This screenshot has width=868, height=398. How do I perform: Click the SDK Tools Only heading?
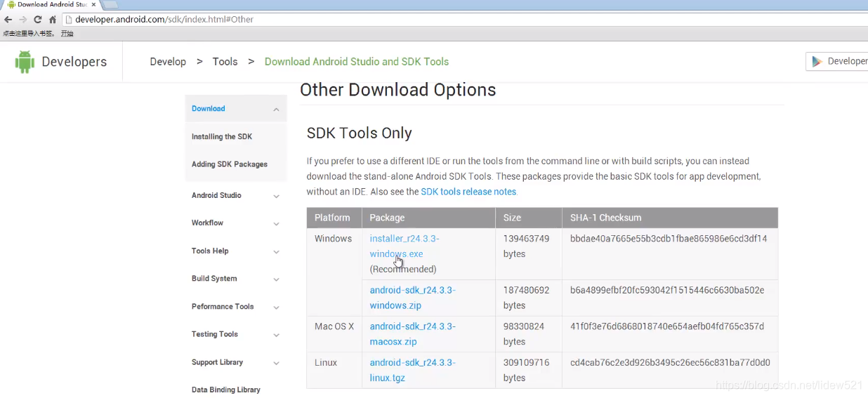(360, 133)
